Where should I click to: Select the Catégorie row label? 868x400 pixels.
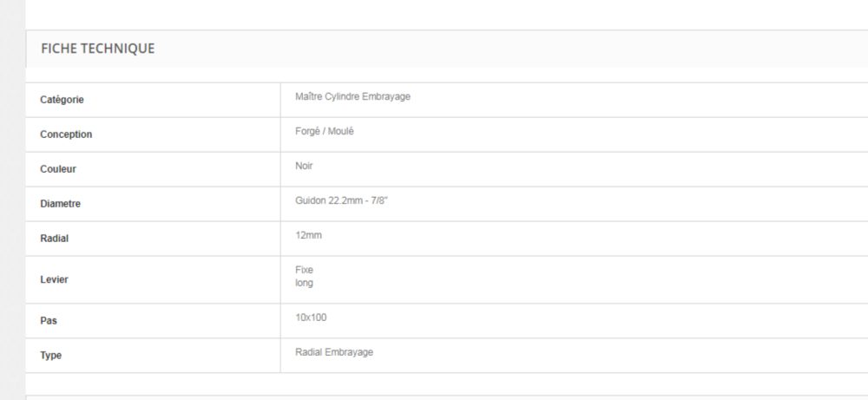(62, 100)
